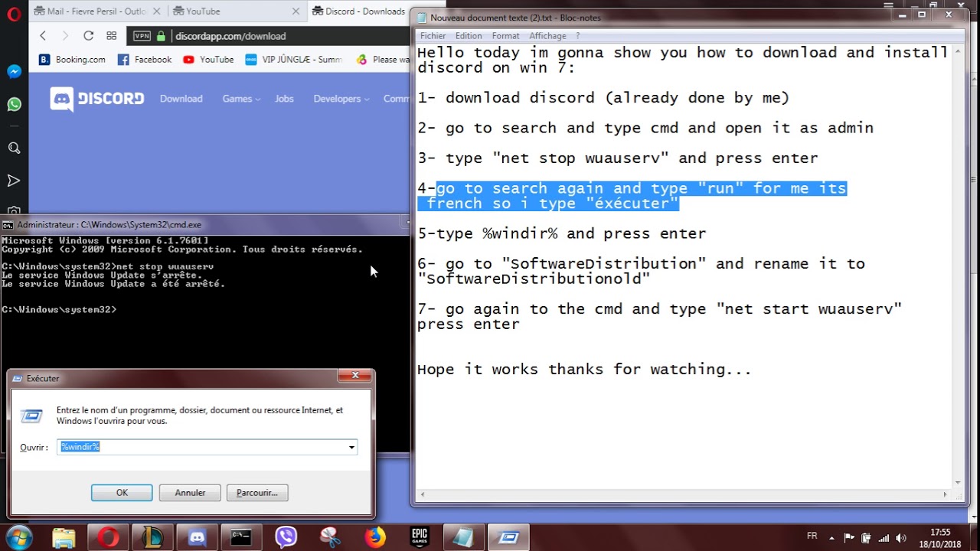Open the Windows Start button

(x=18, y=536)
